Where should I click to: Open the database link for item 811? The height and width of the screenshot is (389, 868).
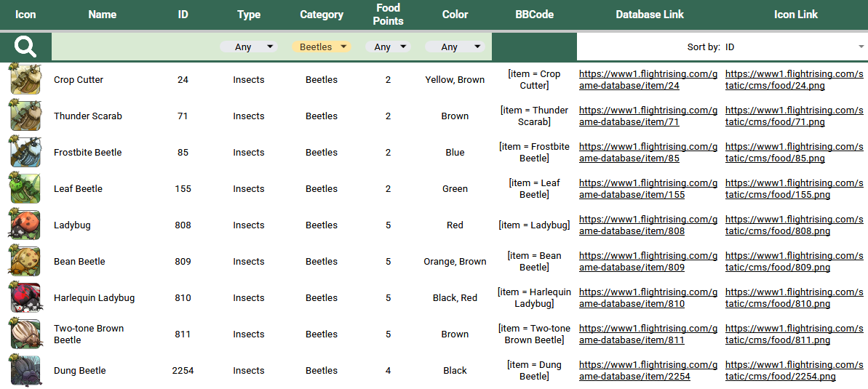coord(648,334)
